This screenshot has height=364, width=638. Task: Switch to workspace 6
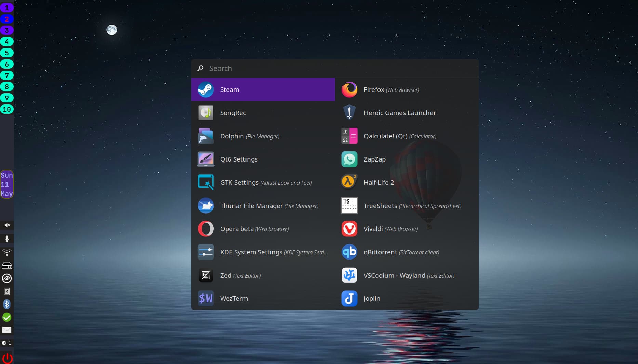click(7, 64)
